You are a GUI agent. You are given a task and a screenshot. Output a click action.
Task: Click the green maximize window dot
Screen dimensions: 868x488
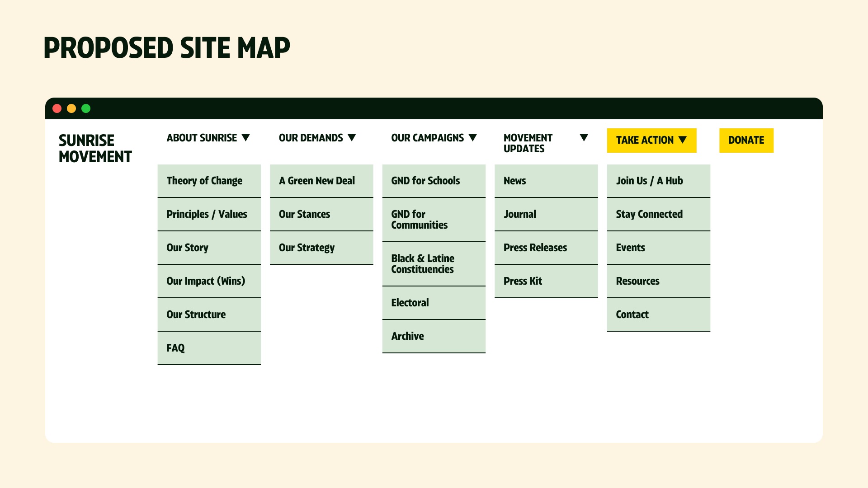(x=86, y=108)
